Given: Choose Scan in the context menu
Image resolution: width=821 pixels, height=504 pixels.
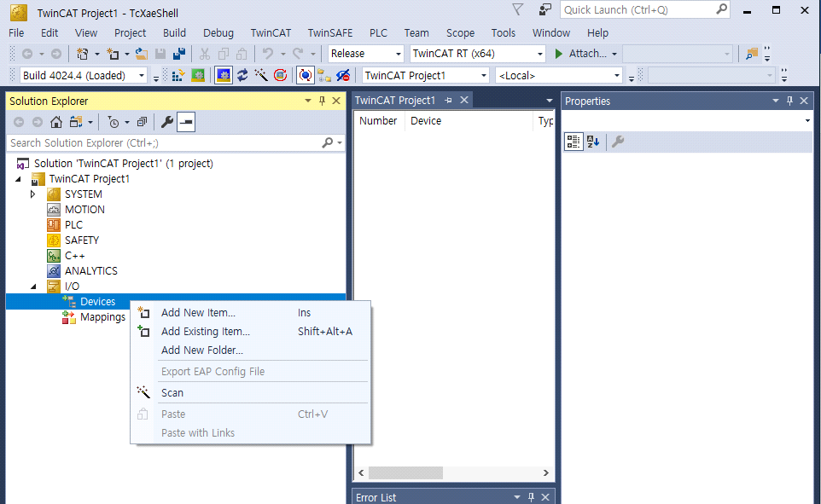Looking at the screenshot, I should (250, 392).
